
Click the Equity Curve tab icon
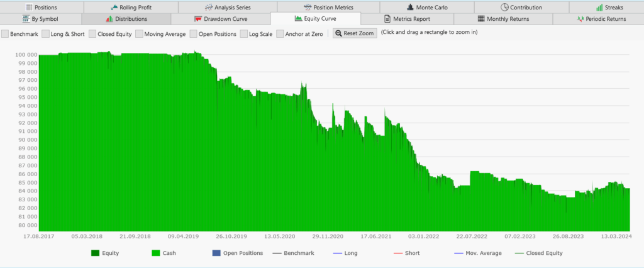[299, 18]
